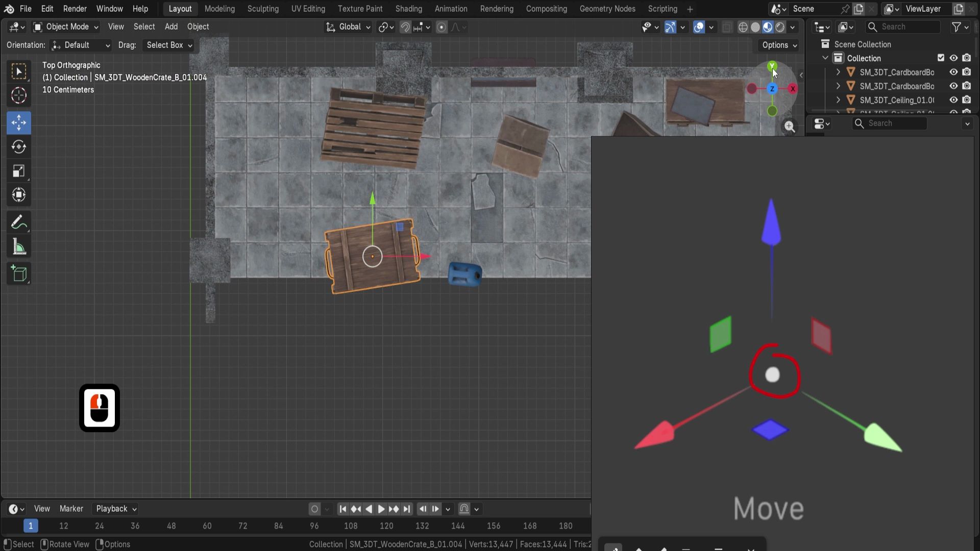The width and height of the screenshot is (980, 551).
Task: Click the Transform tool icon
Action: (x=19, y=195)
